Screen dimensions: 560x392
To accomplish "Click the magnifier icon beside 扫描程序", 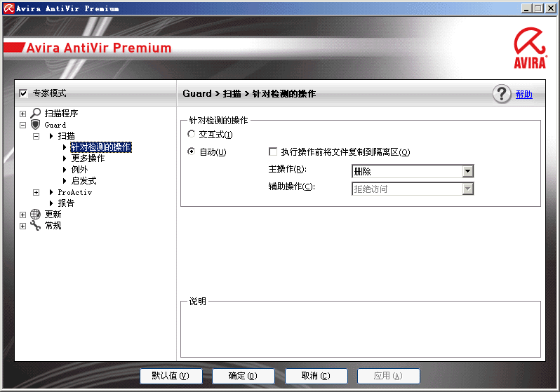I will [x=35, y=113].
